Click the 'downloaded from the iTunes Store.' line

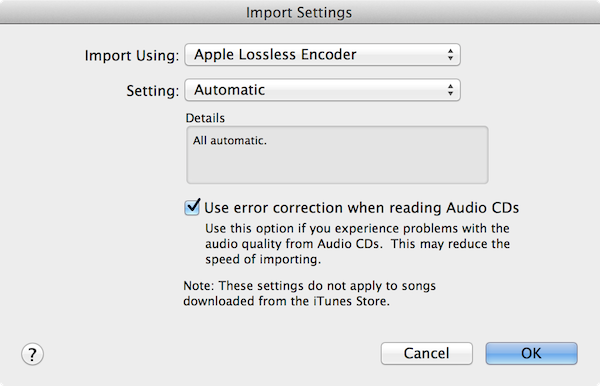tap(286, 301)
